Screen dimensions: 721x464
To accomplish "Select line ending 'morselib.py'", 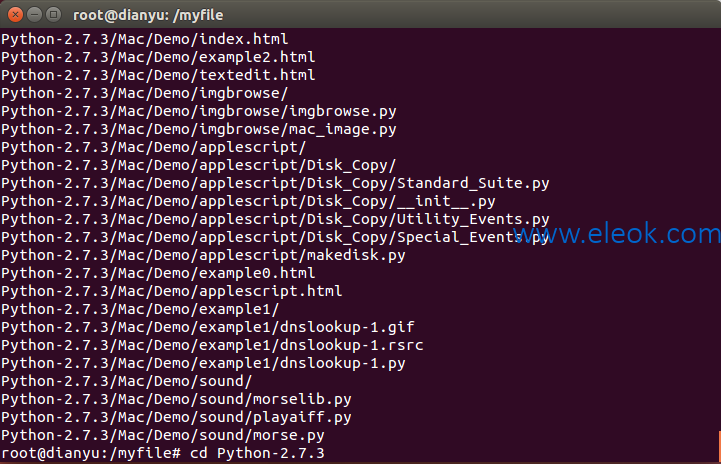I will coord(176,399).
